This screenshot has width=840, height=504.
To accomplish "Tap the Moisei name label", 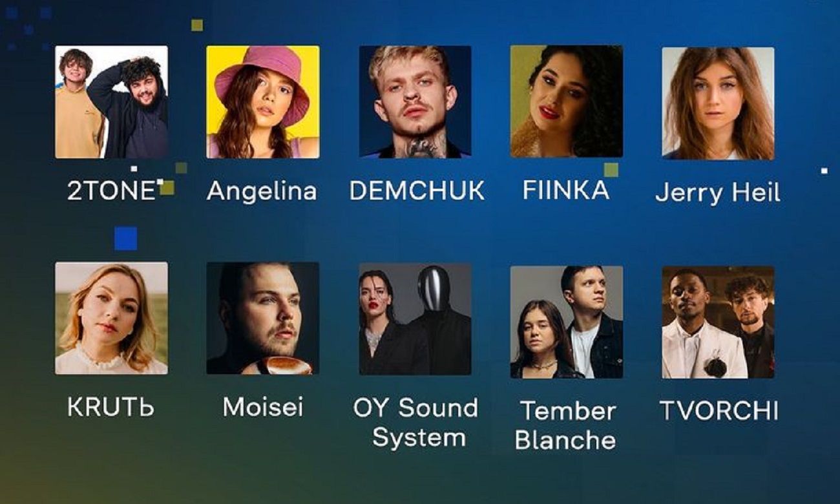I will [x=263, y=407].
